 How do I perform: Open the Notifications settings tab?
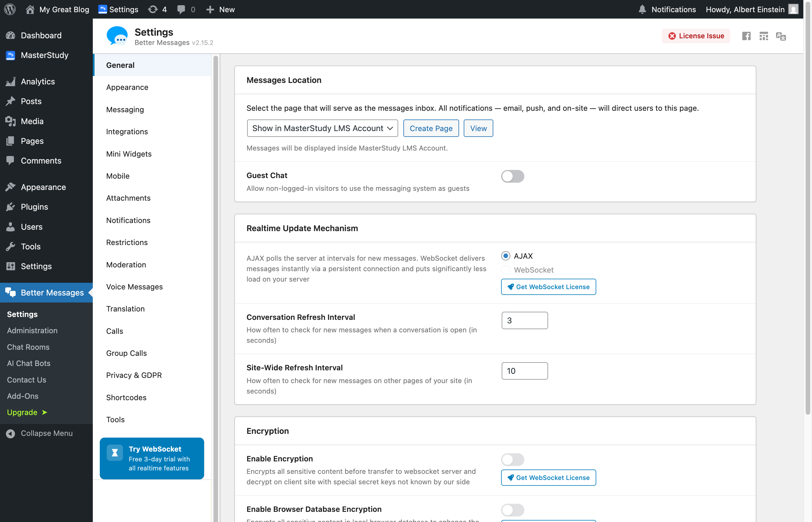click(x=152, y=220)
